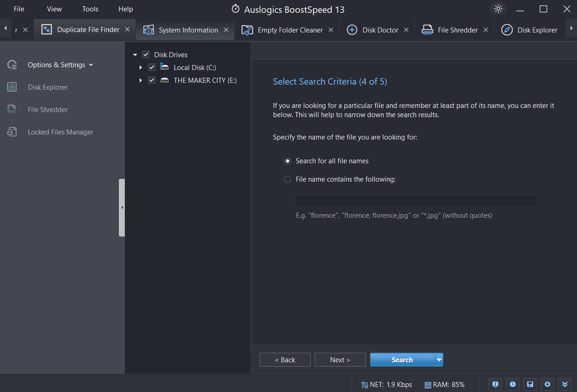Click the Disk Doctor plus icon
The width and height of the screenshot is (577, 392).
[352, 30]
